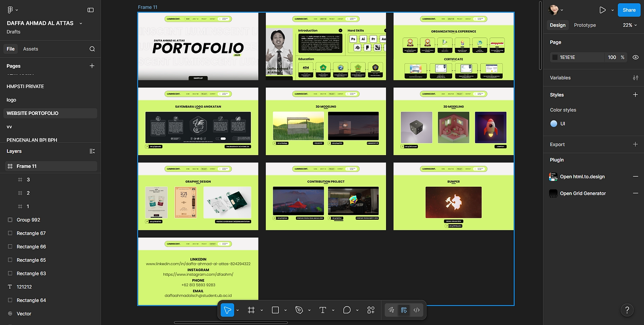
Task: Add a new page with plus icon
Action: pos(92,66)
